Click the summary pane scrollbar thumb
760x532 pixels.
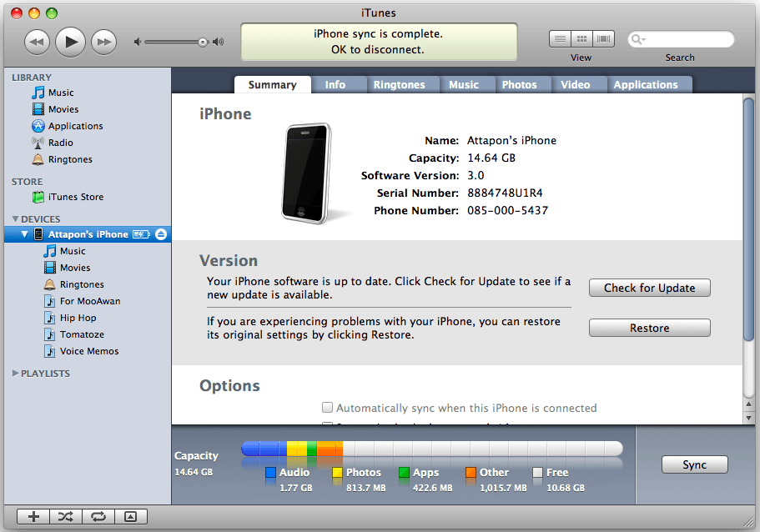[x=749, y=219]
